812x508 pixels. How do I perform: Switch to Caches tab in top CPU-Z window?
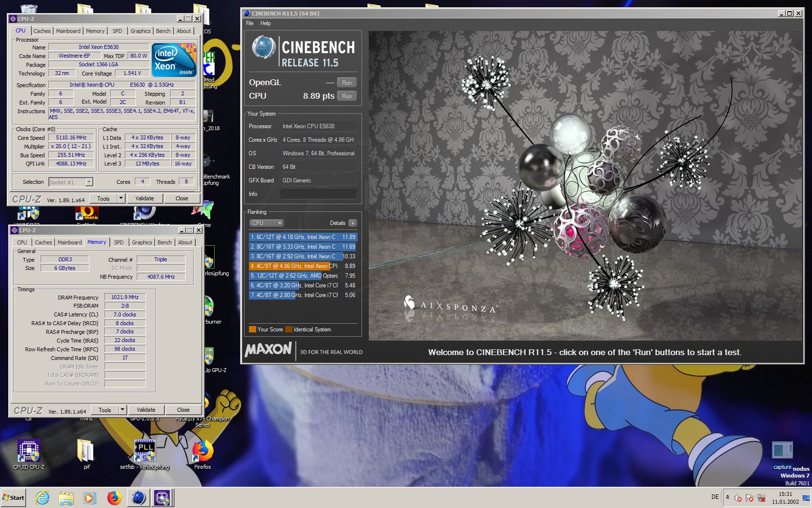coord(42,31)
